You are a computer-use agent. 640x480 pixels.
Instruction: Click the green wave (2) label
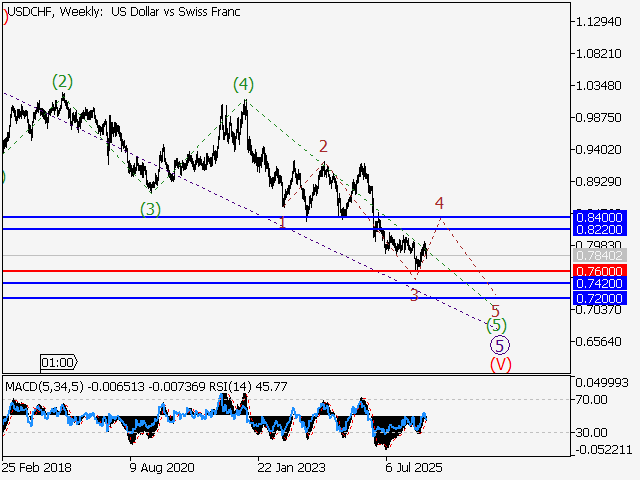coord(63,81)
